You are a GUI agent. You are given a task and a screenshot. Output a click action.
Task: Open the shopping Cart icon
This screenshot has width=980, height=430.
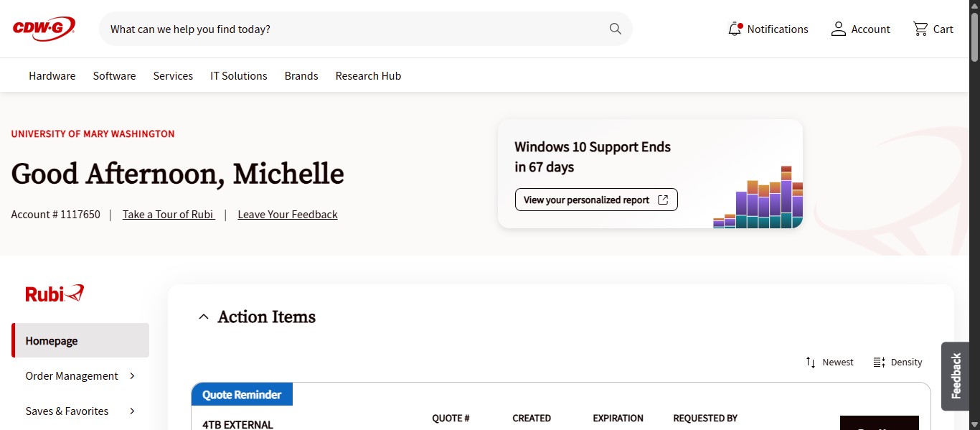[x=920, y=29]
